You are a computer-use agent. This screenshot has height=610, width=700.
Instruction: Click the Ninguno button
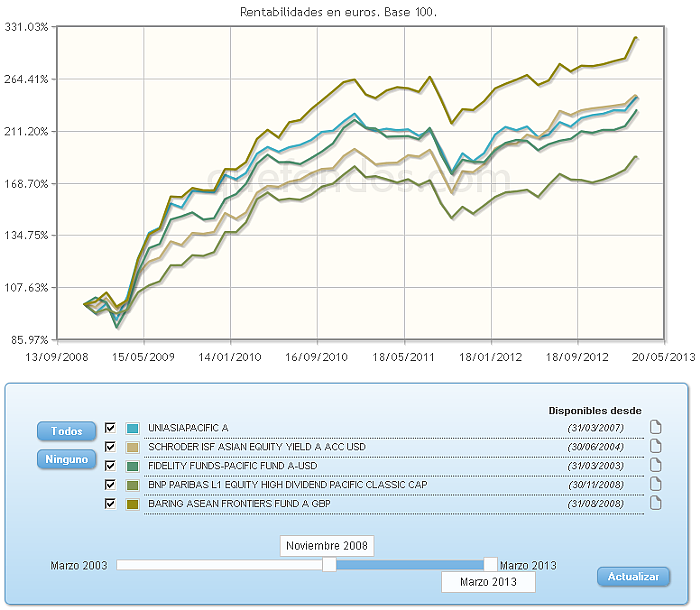point(67,459)
